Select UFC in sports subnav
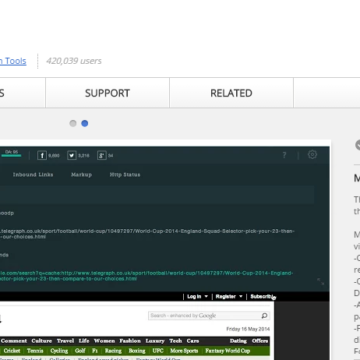Image resolution: width=360 pixels, height=360 pixels. 158,351
